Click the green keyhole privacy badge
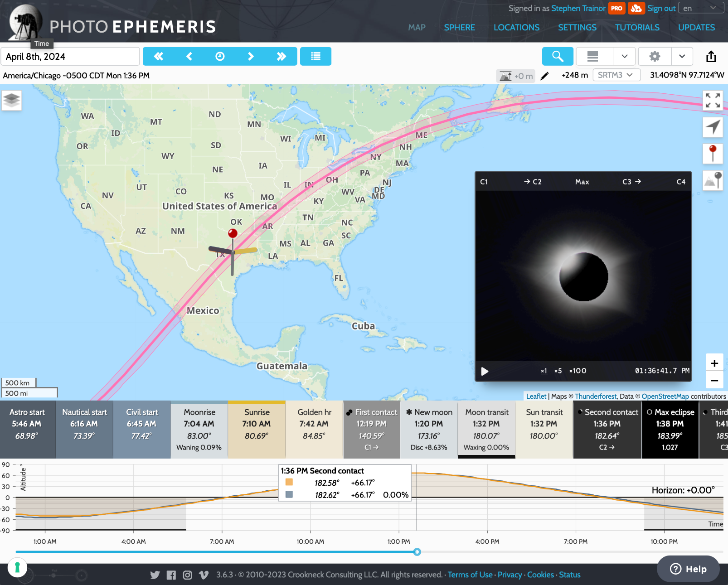Viewport: 728px width, 585px height. pyautogui.click(x=17, y=567)
